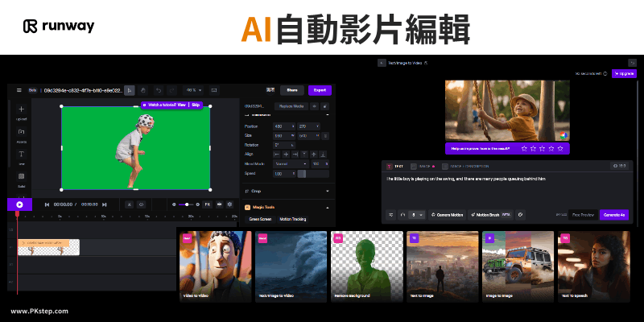The width and height of the screenshot is (644, 322).
Task: Redo the last edit
Action: pyautogui.click(x=171, y=90)
